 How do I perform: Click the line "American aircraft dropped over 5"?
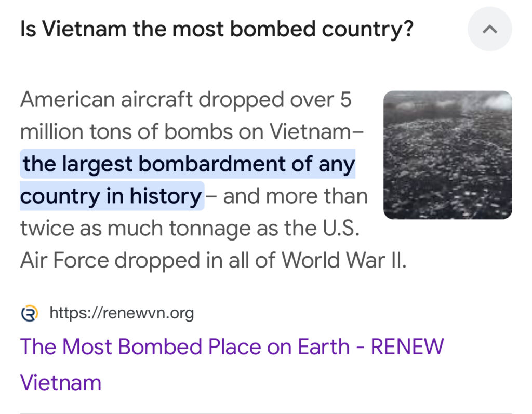pyautogui.click(x=185, y=100)
